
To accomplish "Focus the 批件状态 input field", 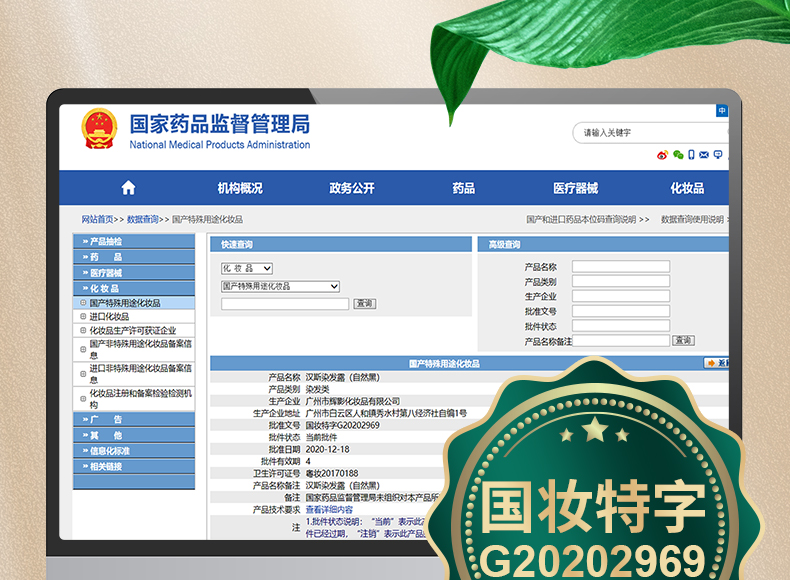I will point(621,326).
